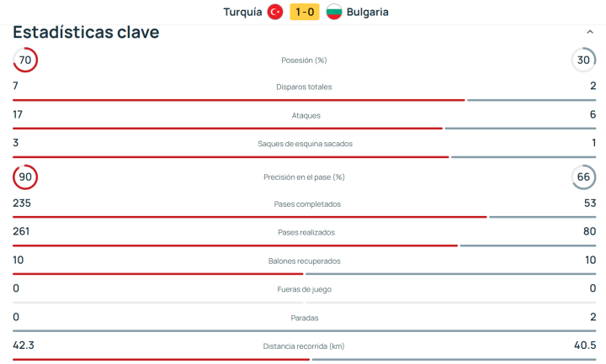Click the Disparos totales red bar

click(238, 100)
